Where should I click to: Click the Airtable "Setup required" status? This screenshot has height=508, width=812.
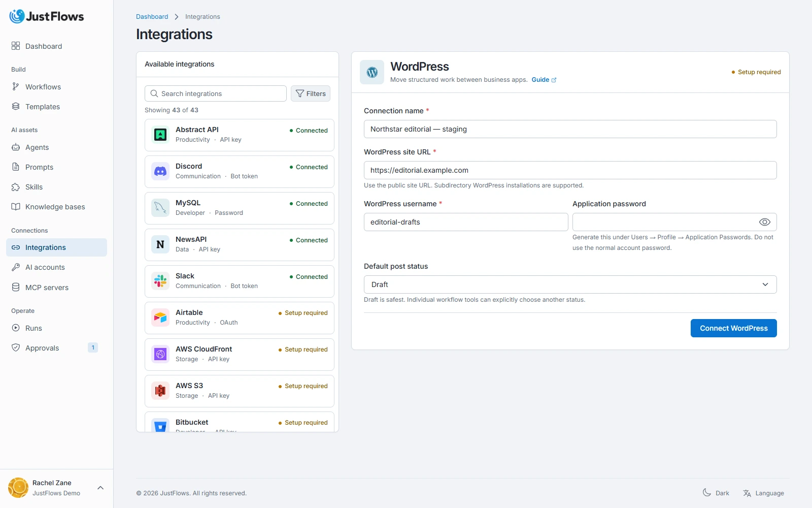[303, 313]
